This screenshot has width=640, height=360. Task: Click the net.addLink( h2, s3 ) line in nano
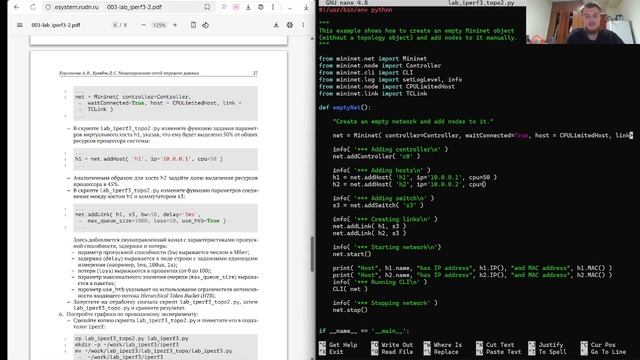[x=369, y=233]
